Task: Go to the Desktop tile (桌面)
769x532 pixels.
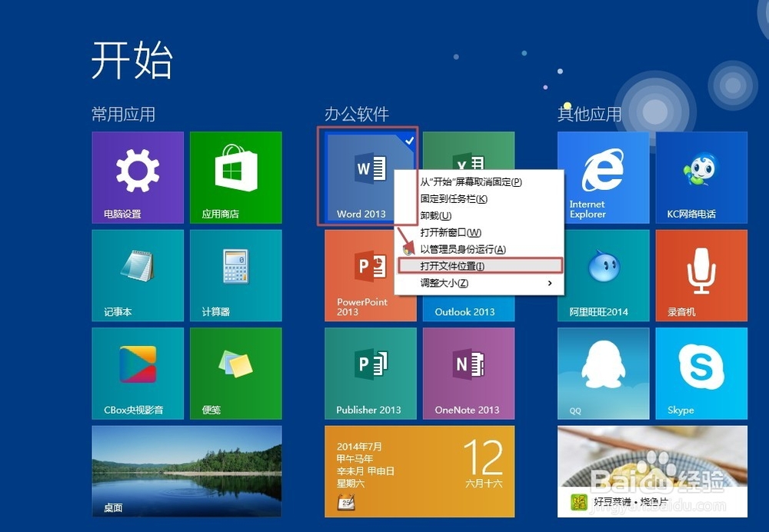Action: click(x=187, y=471)
